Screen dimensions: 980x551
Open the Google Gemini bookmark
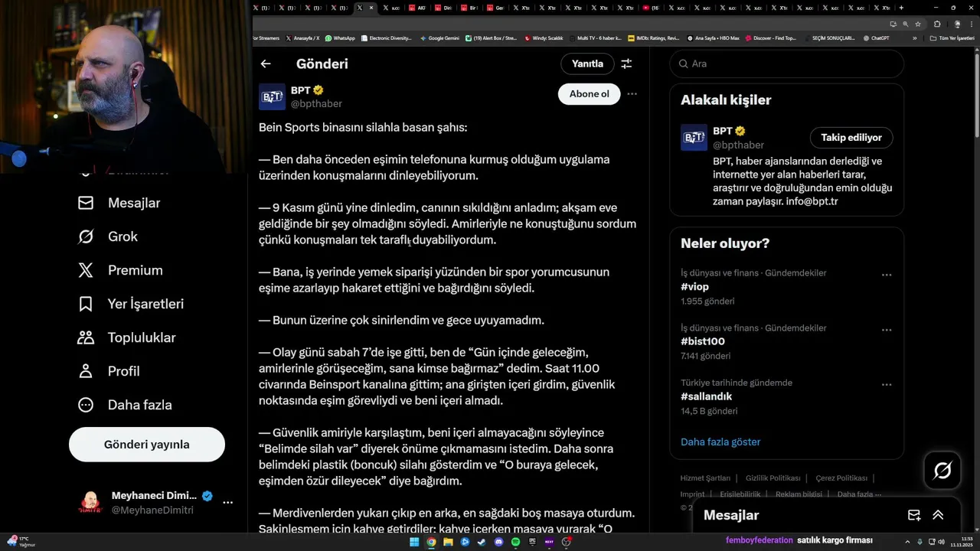[x=441, y=38]
